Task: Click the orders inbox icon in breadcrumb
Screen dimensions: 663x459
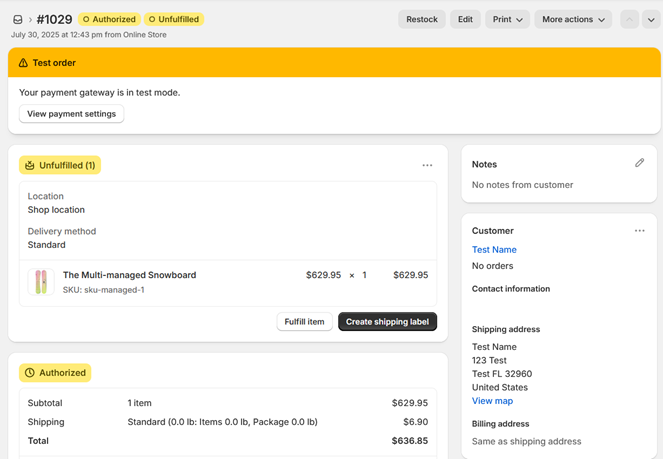Action: pyautogui.click(x=18, y=19)
